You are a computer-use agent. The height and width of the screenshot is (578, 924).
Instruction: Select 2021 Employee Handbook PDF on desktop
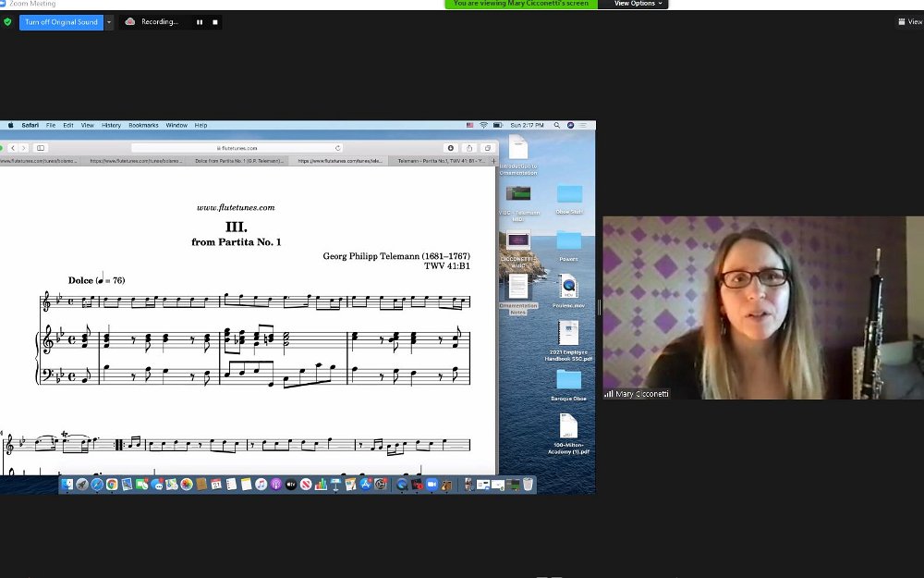(568, 341)
